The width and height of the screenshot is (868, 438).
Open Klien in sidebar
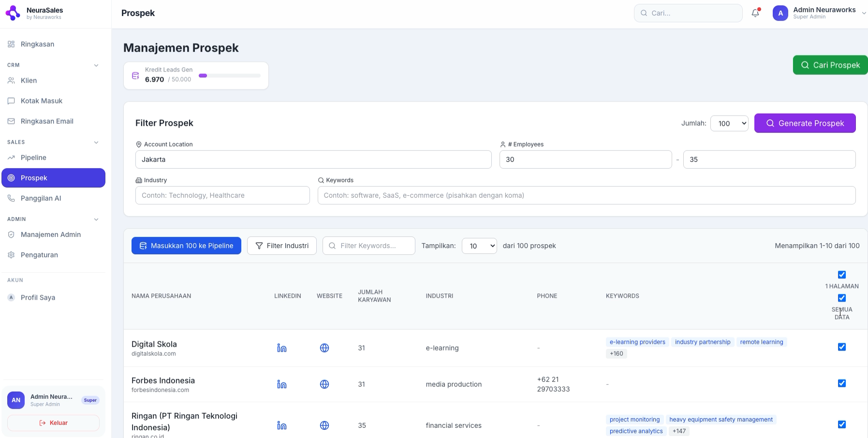tap(53, 81)
